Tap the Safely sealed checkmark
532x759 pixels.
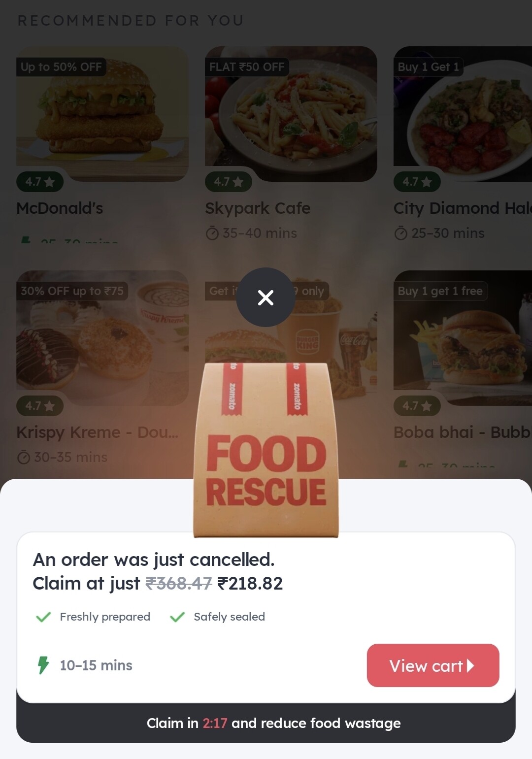177,617
